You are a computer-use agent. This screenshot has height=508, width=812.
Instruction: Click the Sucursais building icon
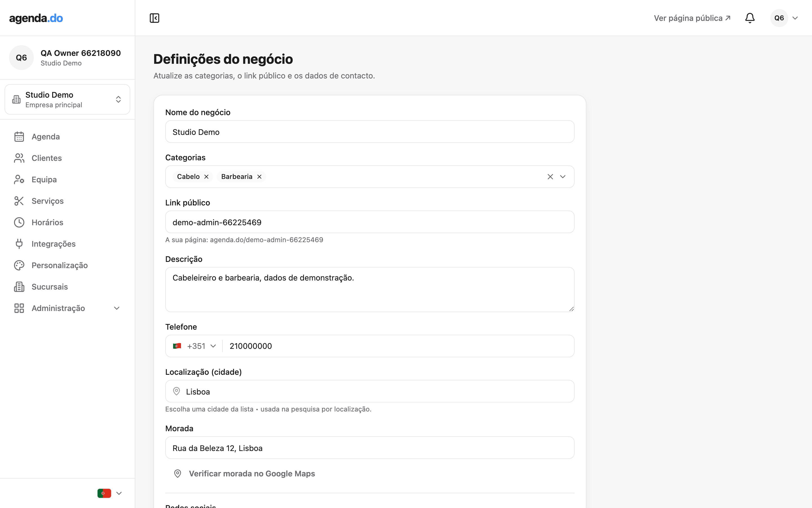tap(19, 287)
